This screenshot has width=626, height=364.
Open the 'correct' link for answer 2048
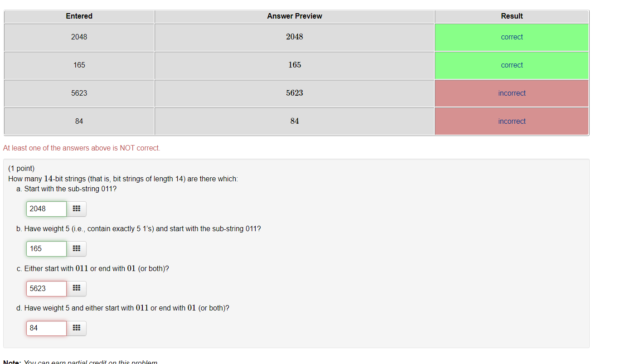(x=512, y=37)
